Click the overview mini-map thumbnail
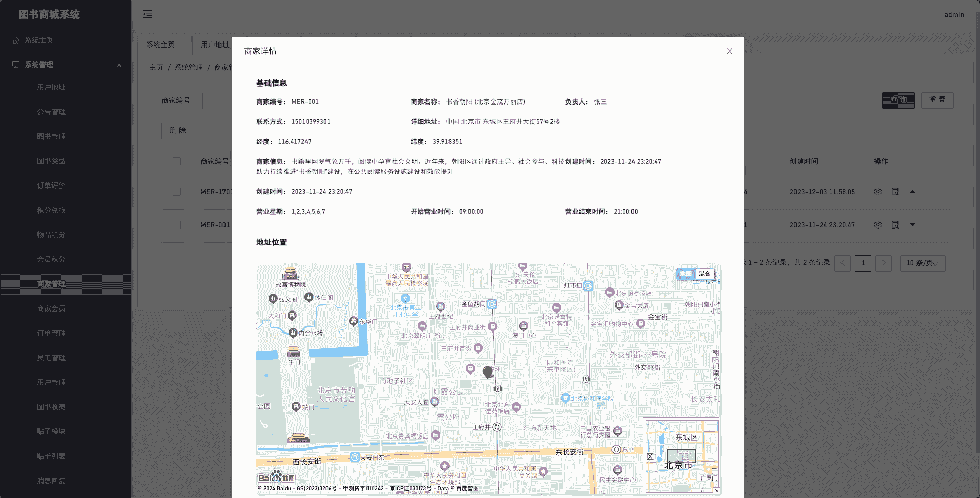This screenshot has width=980, height=498. (x=682, y=456)
